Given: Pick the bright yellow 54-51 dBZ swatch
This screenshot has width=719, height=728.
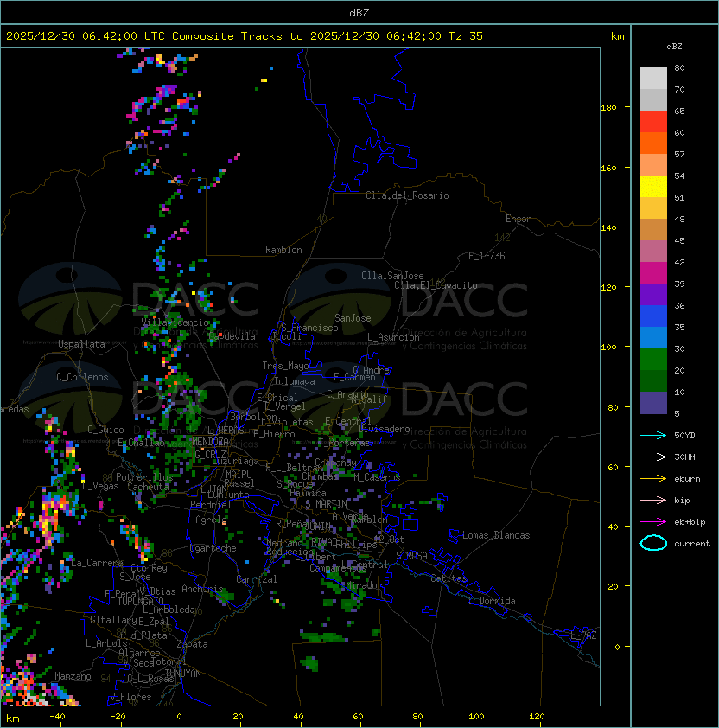Looking at the screenshot, I should pos(653,187).
